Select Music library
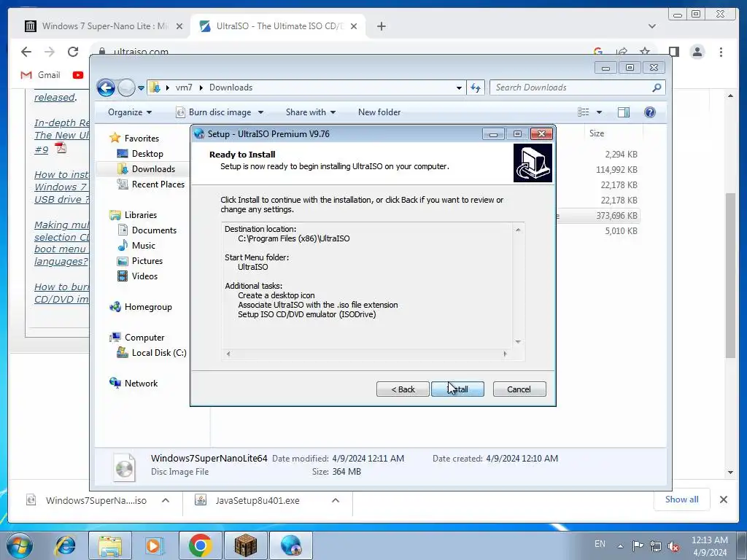 click(143, 245)
